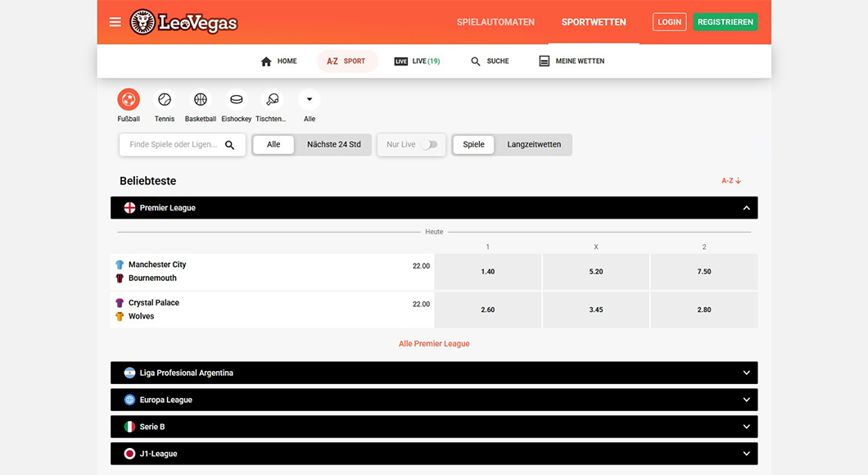
Task: Expand Liga Profesional Argentina section
Action: click(746, 373)
